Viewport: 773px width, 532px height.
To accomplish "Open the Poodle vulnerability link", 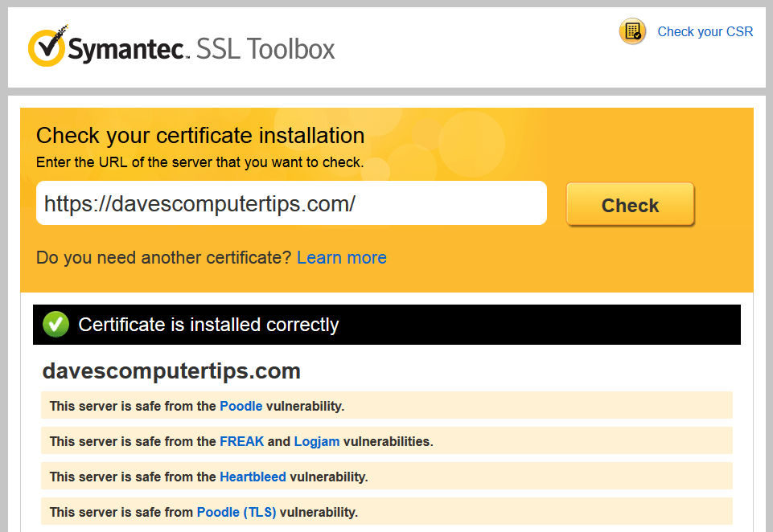I will [x=241, y=406].
